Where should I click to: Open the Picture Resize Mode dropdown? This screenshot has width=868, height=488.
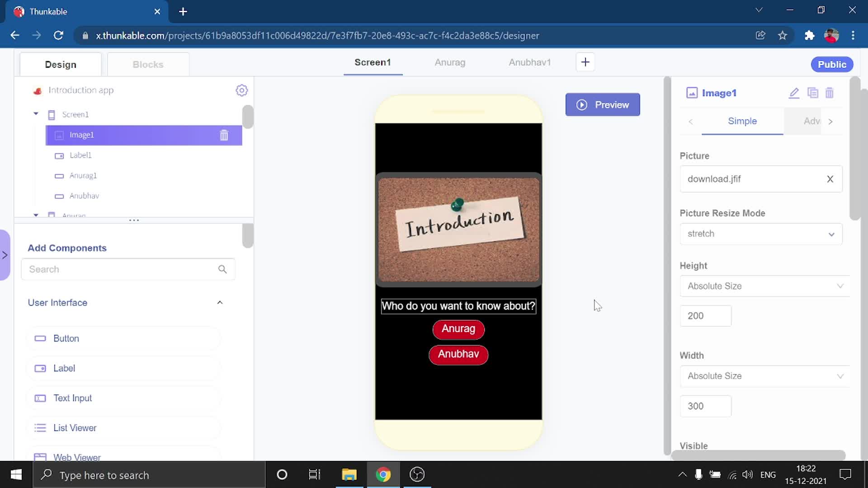pyautogui.click(x=760, y=234)
